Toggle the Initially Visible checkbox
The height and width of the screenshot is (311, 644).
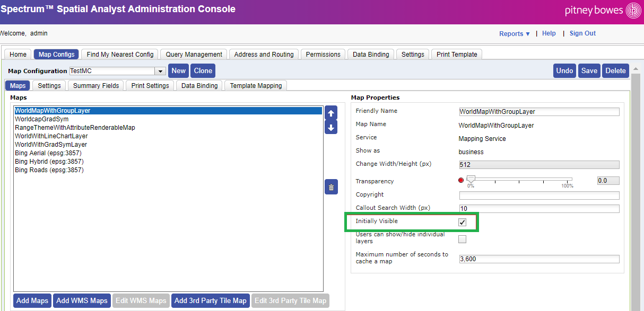point(462,222)
